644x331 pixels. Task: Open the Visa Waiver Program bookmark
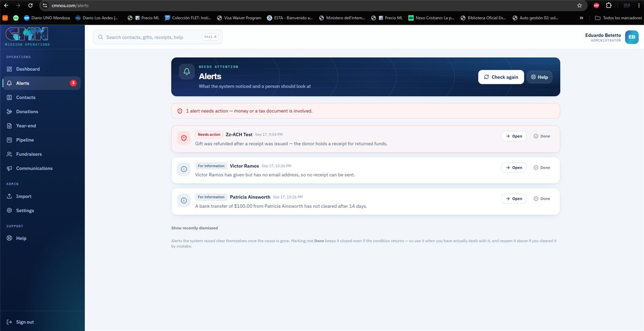[239, 18]
